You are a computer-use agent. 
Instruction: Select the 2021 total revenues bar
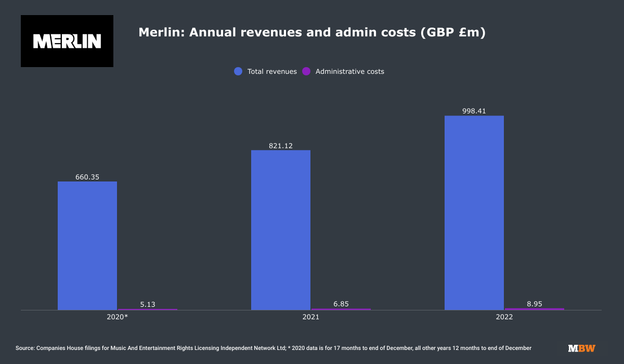coord(281,230)
